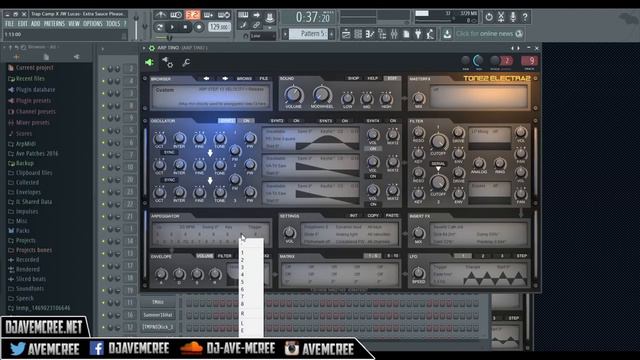Click the INIT button in Settings
The width and height of the screenshot is (640, 360).
click(353, 216)
